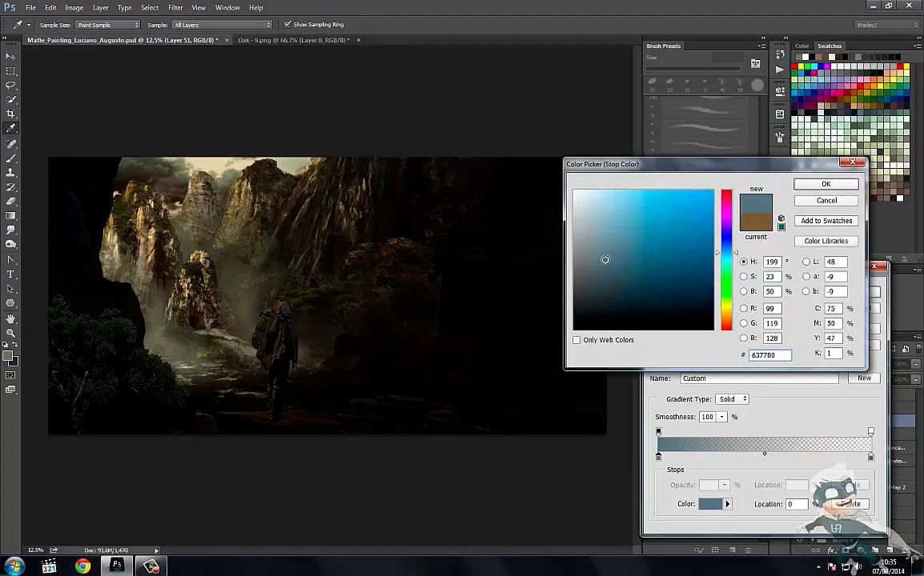Open the Window menu

point(227,8)
